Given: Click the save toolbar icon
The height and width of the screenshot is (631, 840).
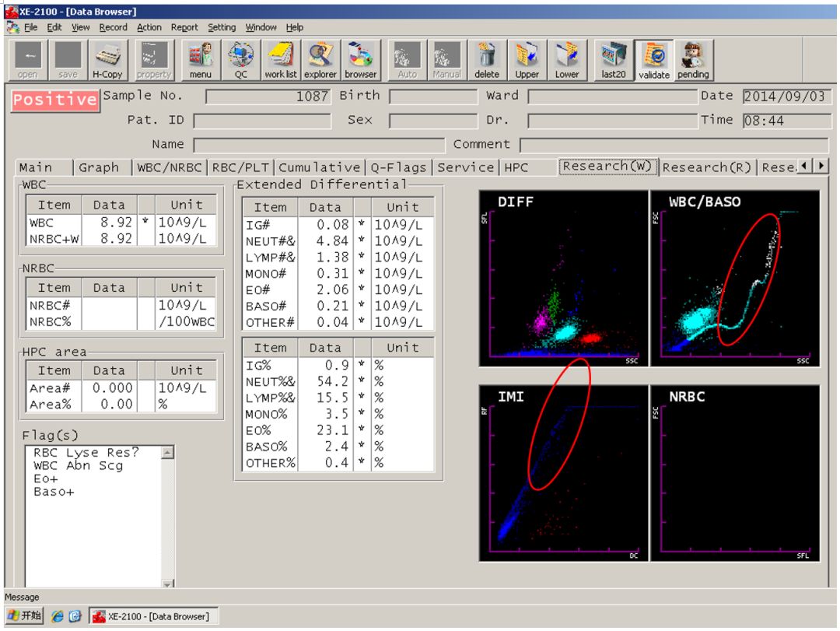Looking at the screenshot, I should coord(68,60).
